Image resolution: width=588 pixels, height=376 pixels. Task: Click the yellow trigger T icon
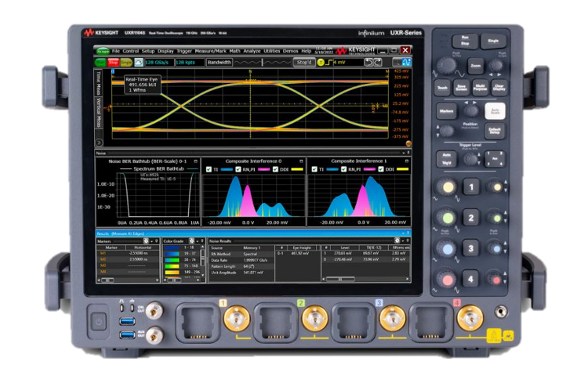pyautogui.click(x=321, y=62)
